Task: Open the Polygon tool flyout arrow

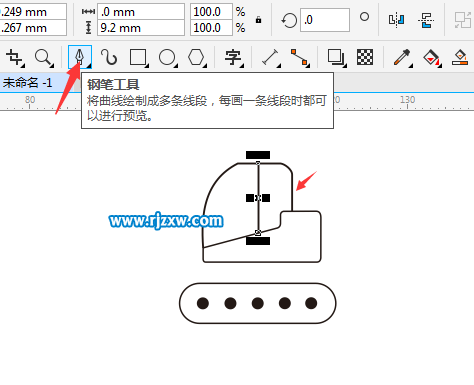Action: [x=205, y=65]
